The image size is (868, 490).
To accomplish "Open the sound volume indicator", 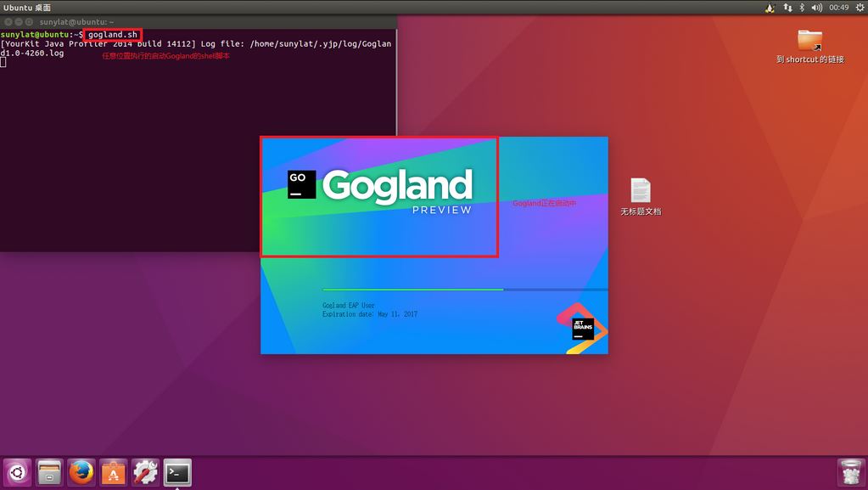I will click(x=816, y=8).
